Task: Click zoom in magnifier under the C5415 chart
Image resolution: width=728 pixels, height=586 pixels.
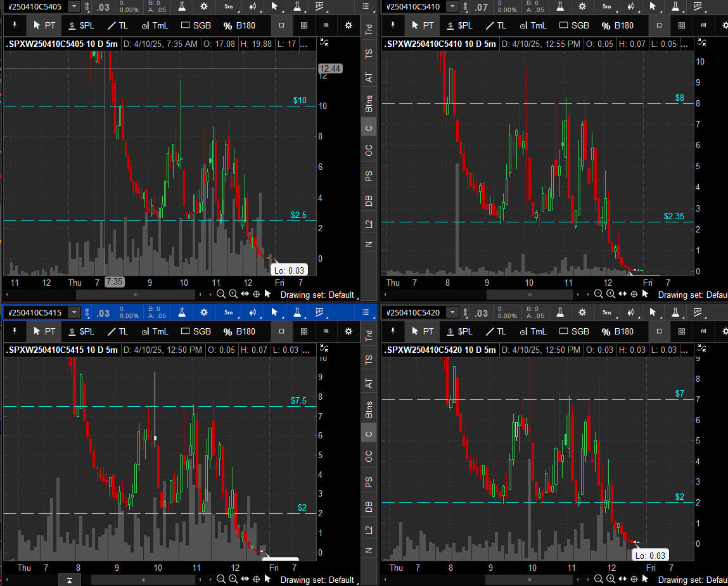Action: pyautogui.click(x=233, y=579)
